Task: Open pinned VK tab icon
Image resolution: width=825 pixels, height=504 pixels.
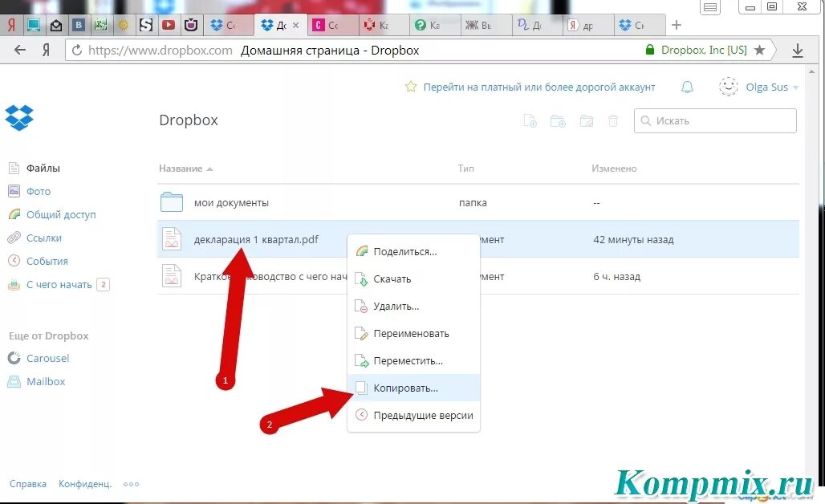Action: pos(79,25)
